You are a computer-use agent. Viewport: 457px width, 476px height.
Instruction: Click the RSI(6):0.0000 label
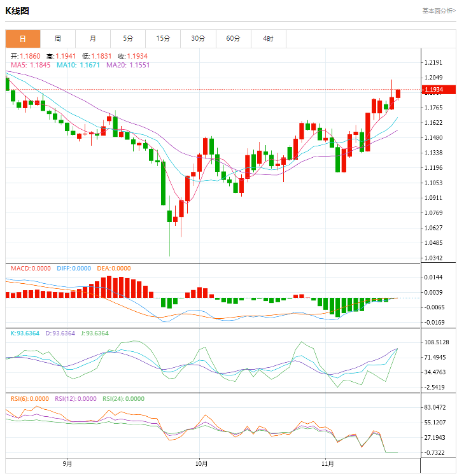(30, 399)
